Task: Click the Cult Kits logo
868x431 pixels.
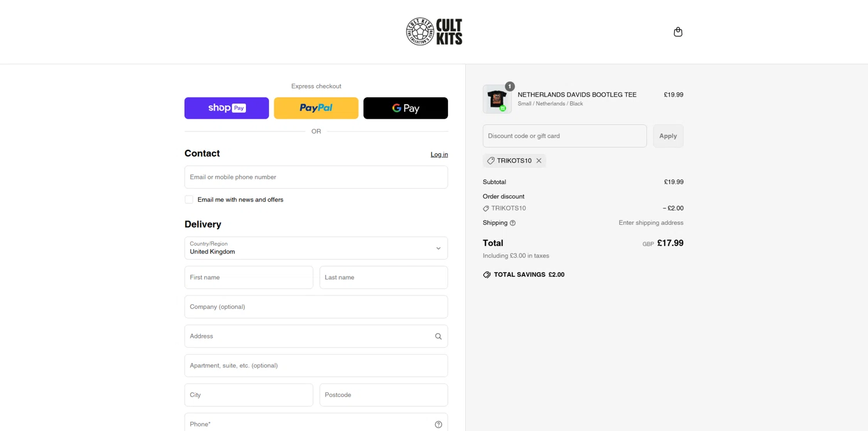Action: click(x=434, y=31)
